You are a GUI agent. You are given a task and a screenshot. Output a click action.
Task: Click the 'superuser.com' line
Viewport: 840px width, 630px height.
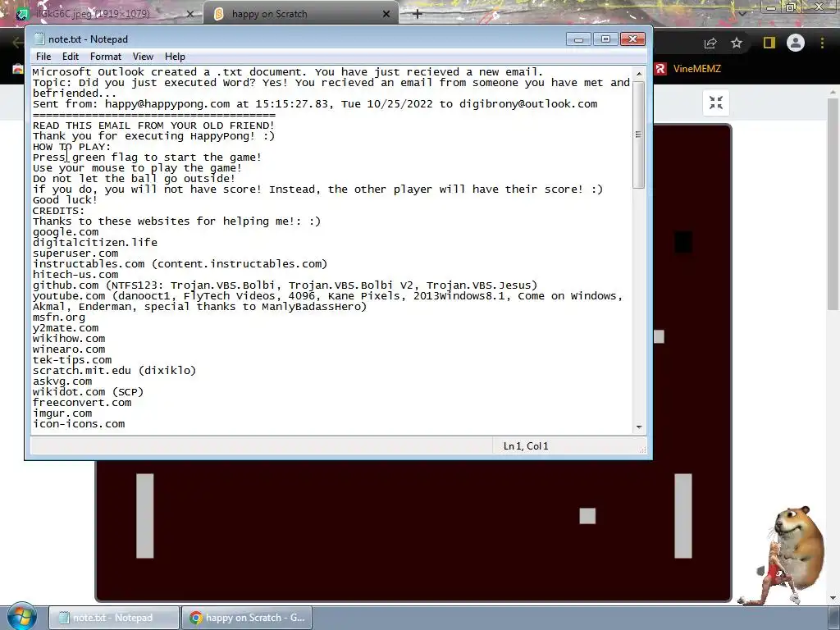[75, 253]
